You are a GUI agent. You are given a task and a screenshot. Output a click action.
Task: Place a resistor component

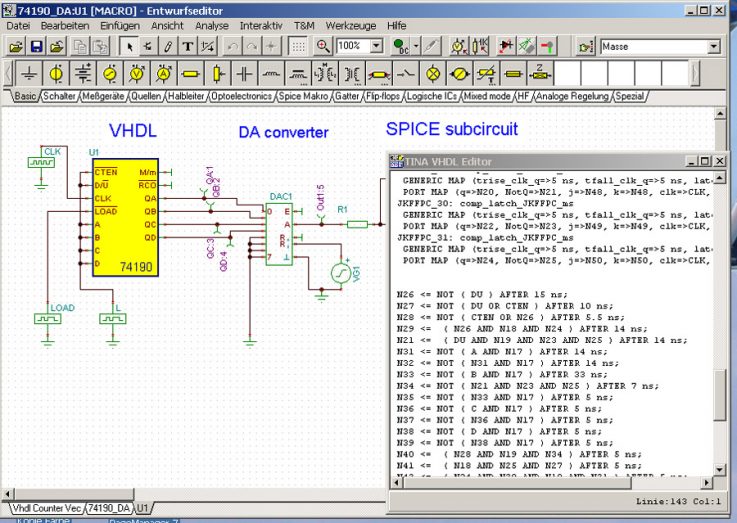tap(190, 73)
